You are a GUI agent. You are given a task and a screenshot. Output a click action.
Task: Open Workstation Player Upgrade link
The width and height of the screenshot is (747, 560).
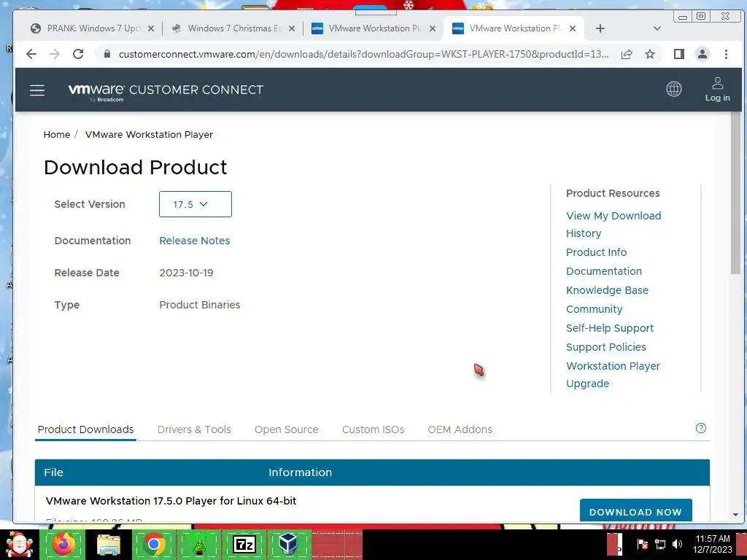[x=613, y=375]
